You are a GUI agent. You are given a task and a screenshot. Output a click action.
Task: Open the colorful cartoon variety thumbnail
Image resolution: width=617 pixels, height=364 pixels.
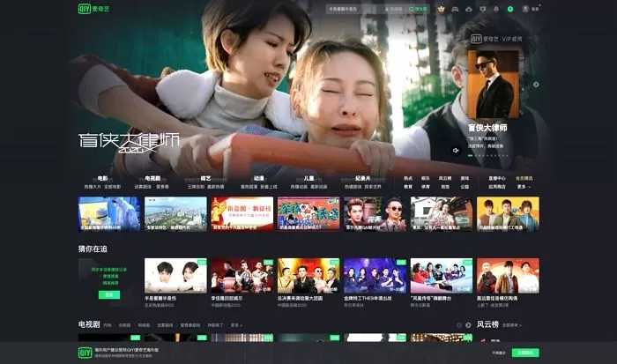308,213
